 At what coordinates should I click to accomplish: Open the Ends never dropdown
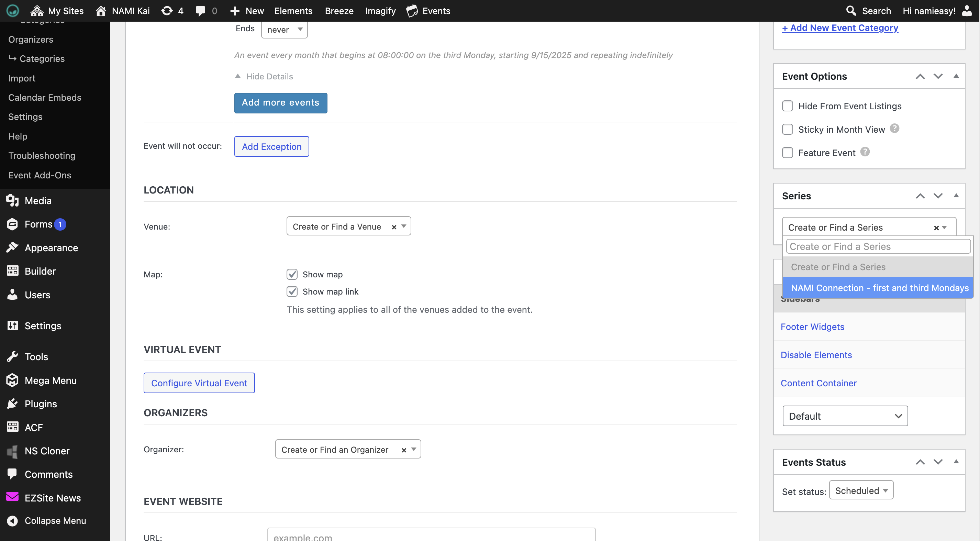[284, 30]
